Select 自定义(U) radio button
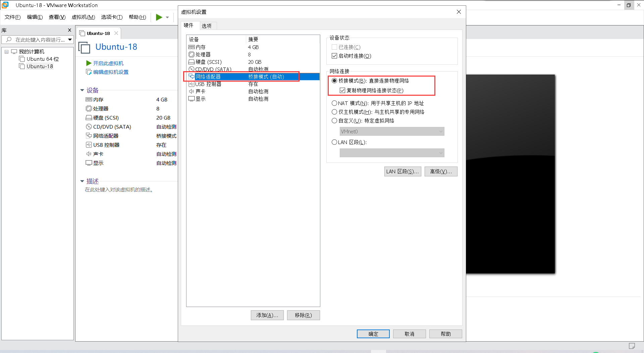 coord(334,121)
